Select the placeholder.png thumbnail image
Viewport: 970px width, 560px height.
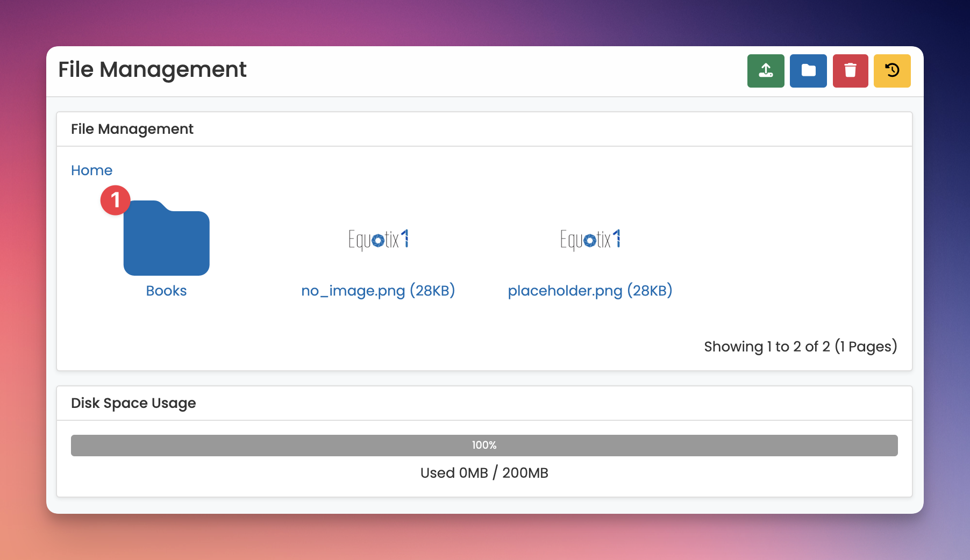tap(590, 239)
